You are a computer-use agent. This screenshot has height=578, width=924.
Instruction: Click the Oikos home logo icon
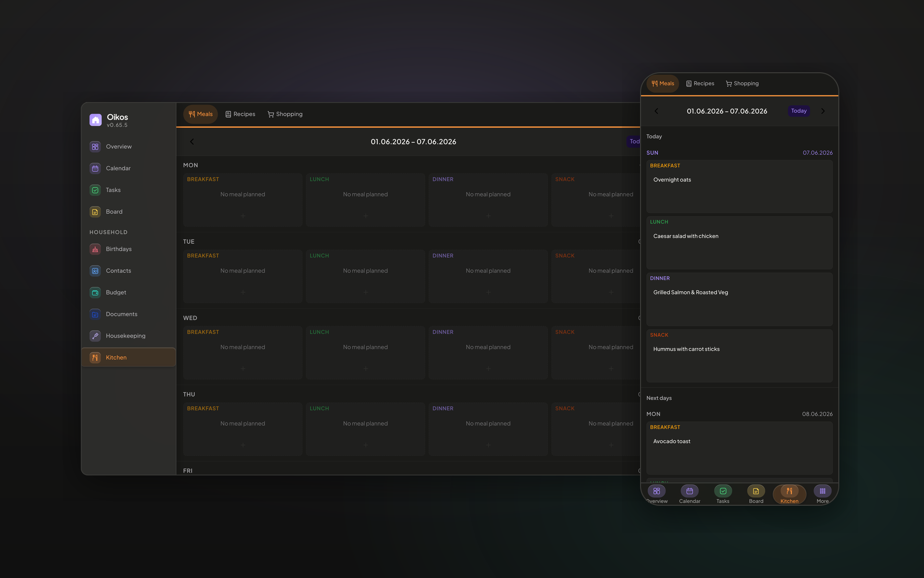pos(95,120)
